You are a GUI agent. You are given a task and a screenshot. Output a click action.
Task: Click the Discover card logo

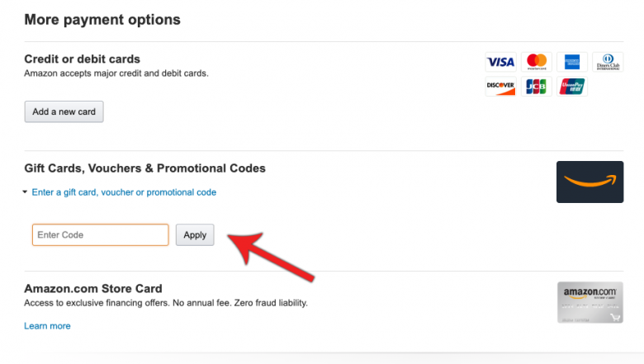[500, 86]
